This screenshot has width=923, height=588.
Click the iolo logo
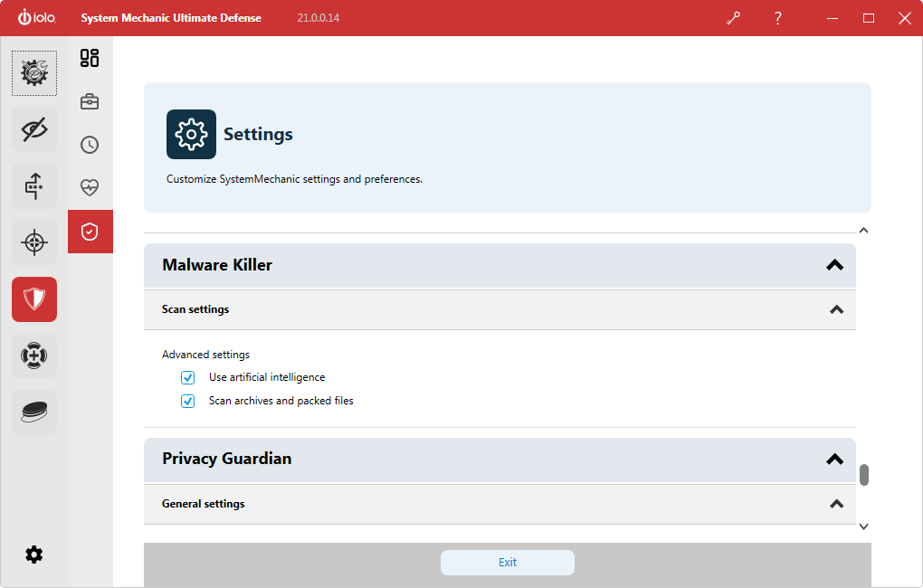36,18
